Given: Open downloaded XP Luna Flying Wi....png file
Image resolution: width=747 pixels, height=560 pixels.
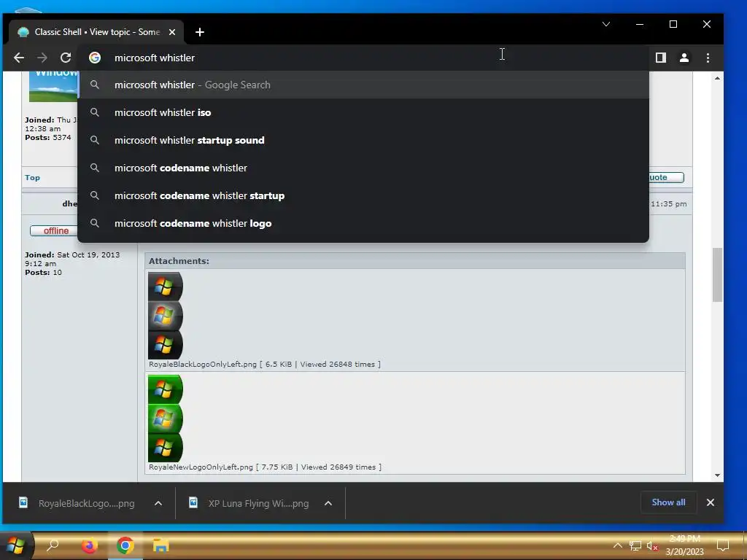Looking at the screenshot, I should point(249,503).
